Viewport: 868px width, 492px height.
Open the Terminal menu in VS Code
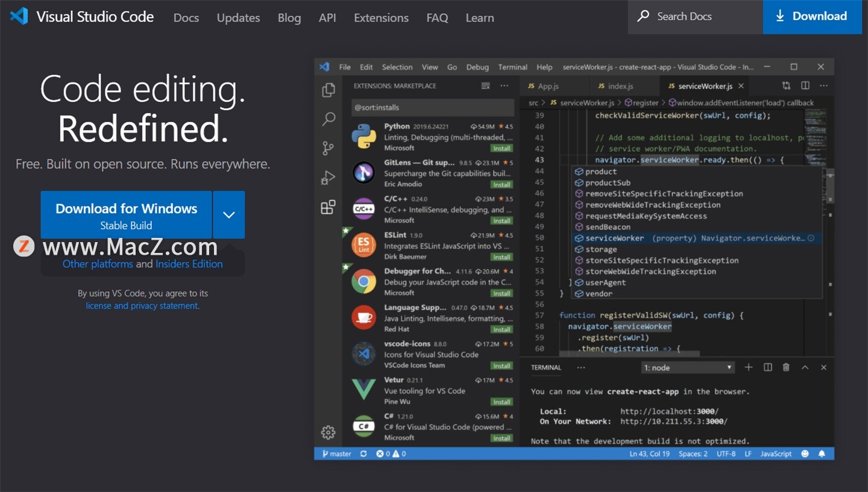click(513, 67)
